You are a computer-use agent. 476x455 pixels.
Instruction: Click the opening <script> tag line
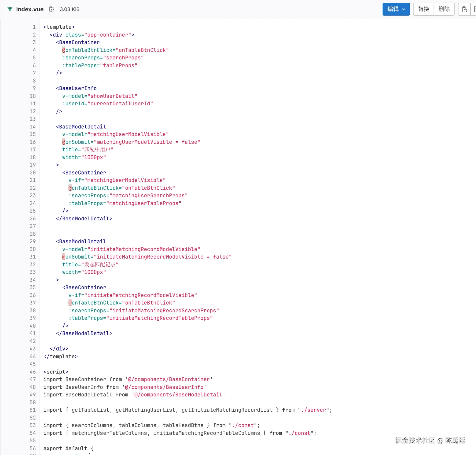point(56,372)
